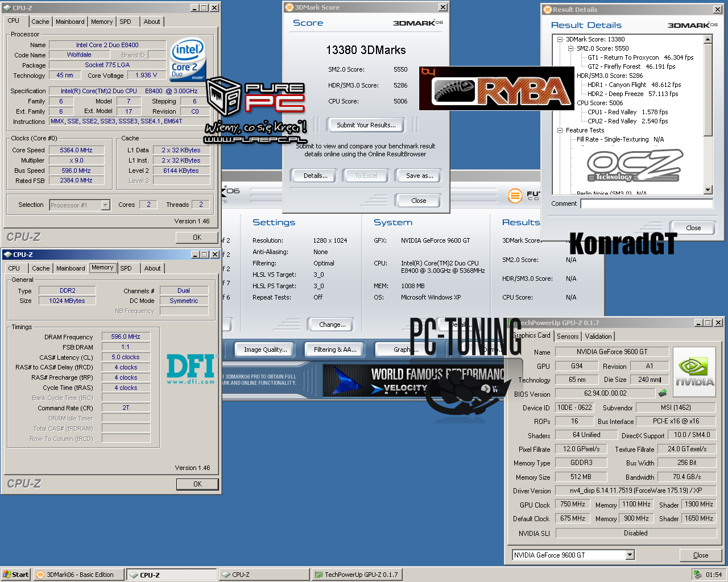The image size is (728, 582).
Task: Click the NVIDIA logo in GPU-Z
Action: point(694,372)
